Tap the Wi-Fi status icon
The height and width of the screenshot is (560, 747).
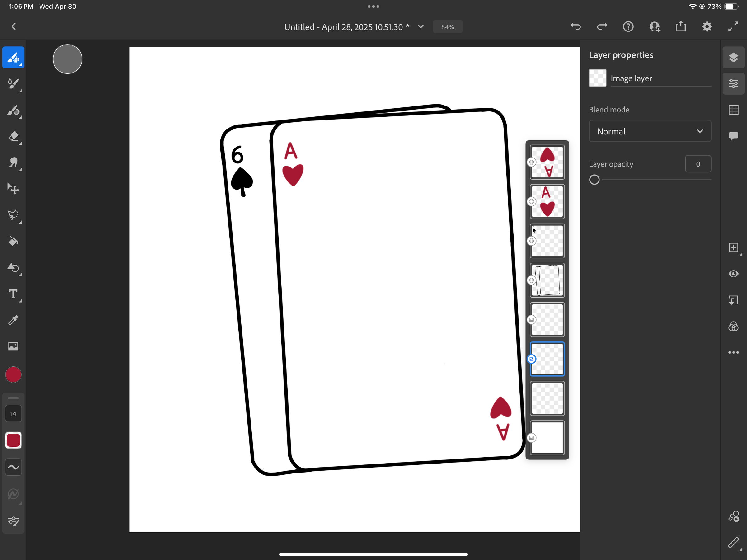click(x=692, y=7)
